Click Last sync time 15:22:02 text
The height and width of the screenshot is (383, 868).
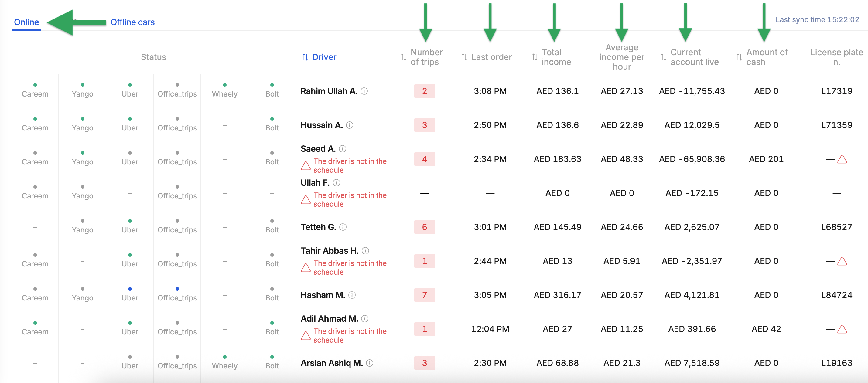817,19
